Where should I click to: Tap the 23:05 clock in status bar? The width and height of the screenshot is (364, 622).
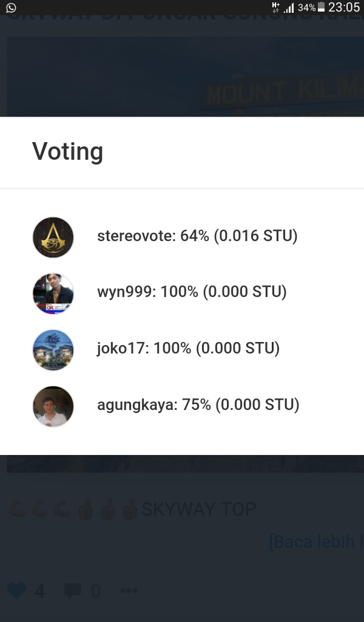tap(344, 8)
